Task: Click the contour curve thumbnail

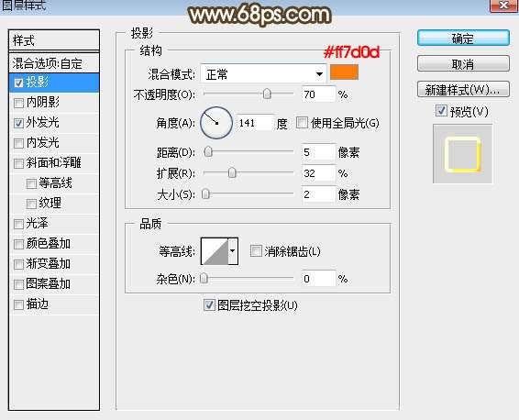Action: (215, 251)
